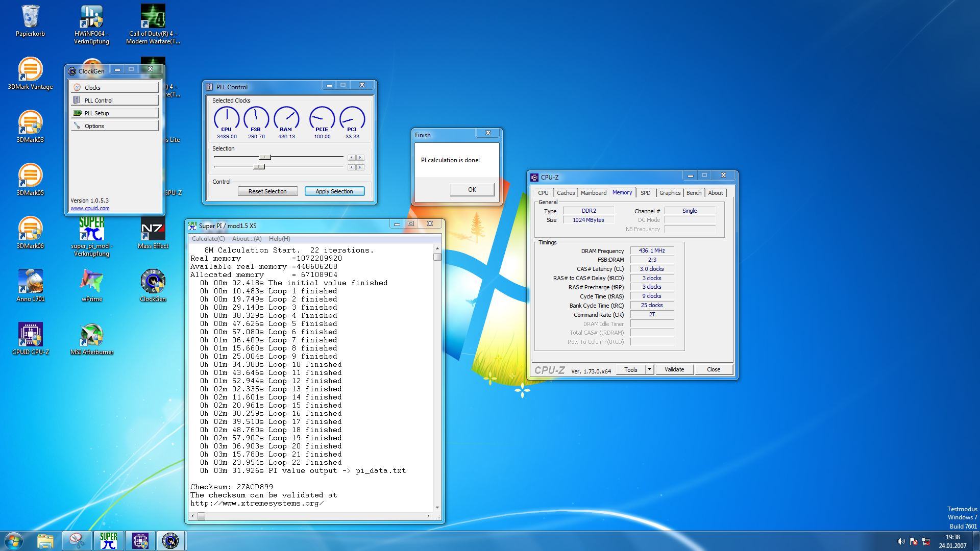The height and width of the screenshot is (551, 980).
Task: Click the right stepper arrow of upper slider
Action: 360,158
